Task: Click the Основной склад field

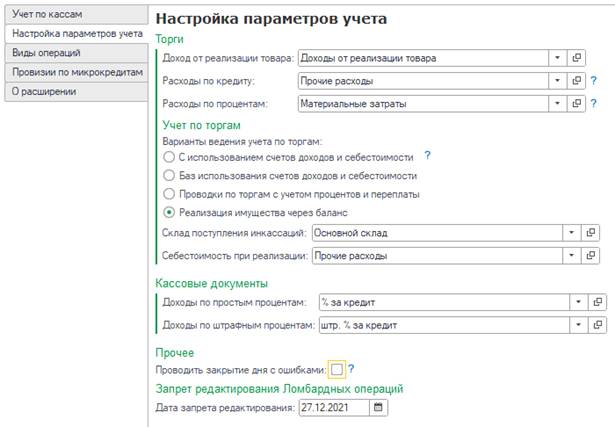Action: (x=437, y=233)
